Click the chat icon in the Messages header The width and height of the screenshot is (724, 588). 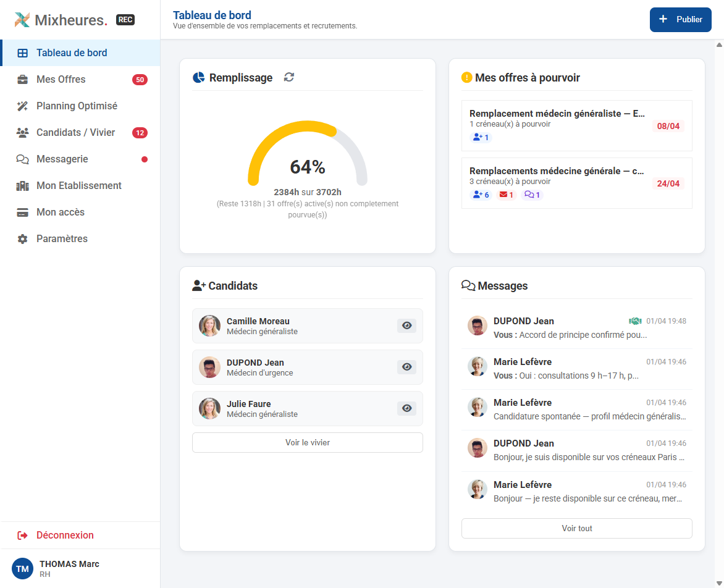pos(468,286)
